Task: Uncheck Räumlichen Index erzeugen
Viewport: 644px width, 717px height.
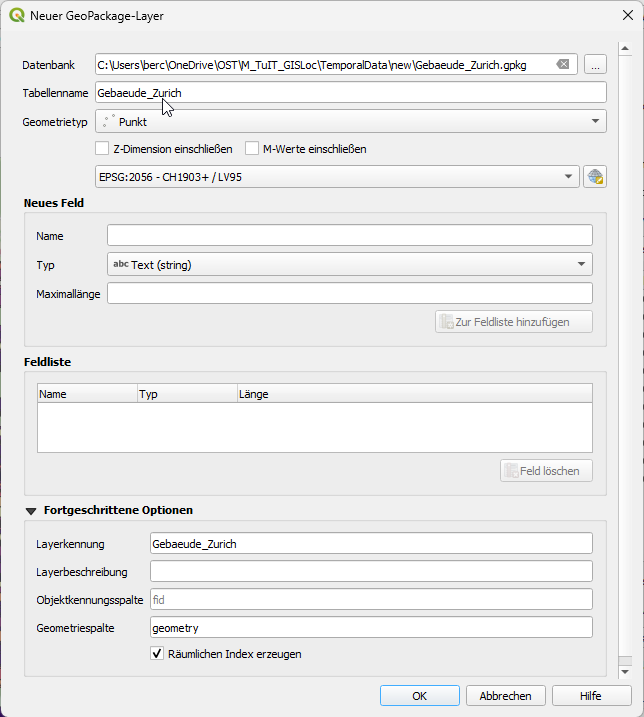Action: point(157,654)
